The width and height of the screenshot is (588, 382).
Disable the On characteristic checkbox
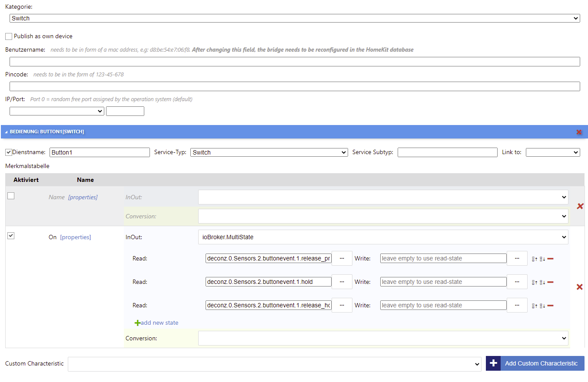click(11, 236)
